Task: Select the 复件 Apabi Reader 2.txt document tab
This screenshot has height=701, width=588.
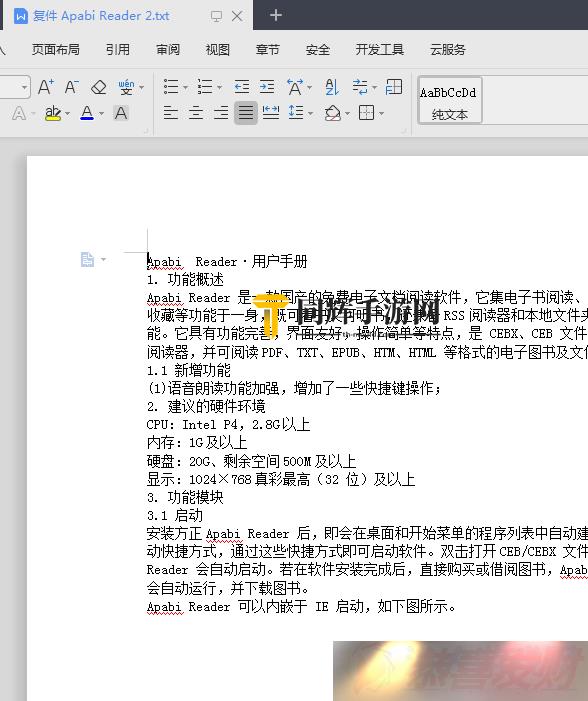Action: (101, 16)
